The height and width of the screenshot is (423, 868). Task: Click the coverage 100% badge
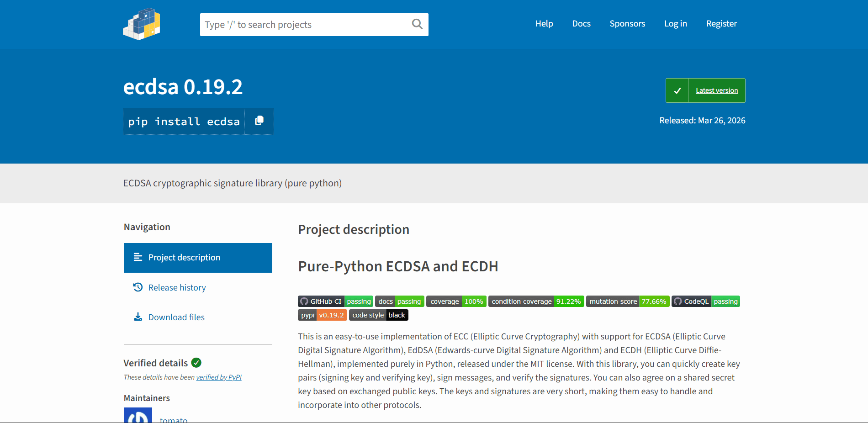[x=455, y=301]
